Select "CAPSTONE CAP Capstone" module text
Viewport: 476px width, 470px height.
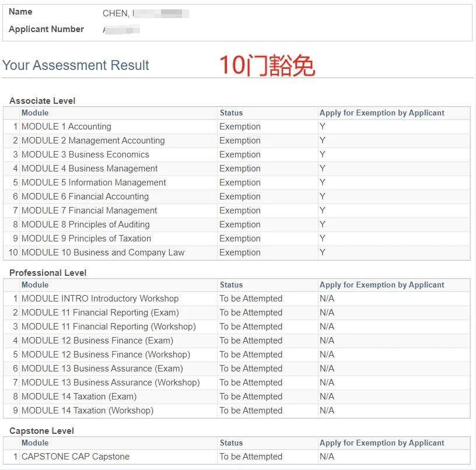[76, 457]
